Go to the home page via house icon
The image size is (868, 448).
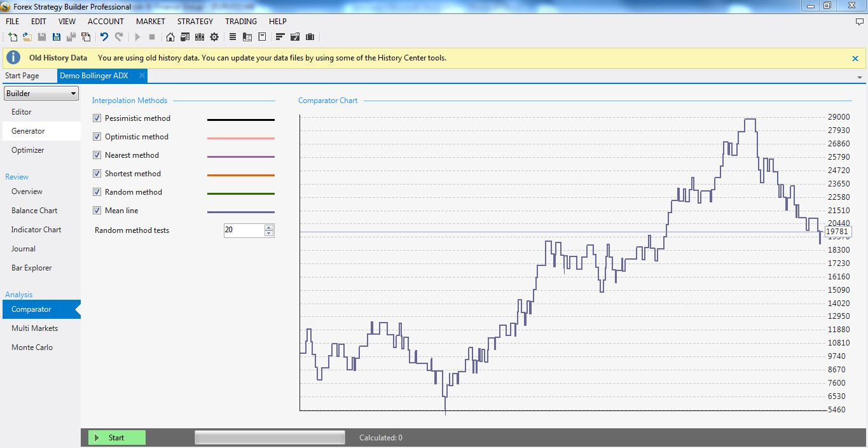[x=170, y=37]
